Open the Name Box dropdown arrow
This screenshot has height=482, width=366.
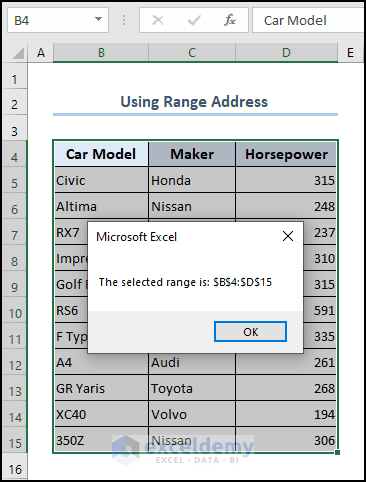pos(98,19)
